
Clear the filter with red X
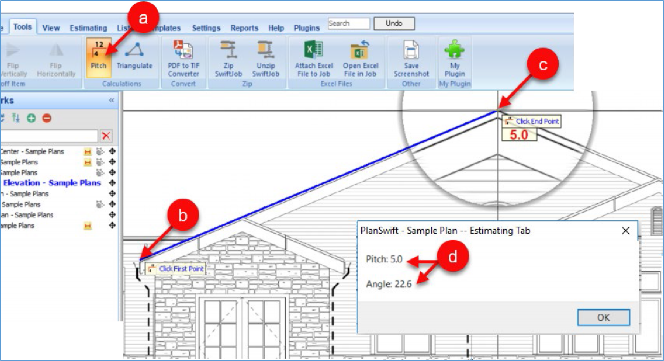(106, 136)
